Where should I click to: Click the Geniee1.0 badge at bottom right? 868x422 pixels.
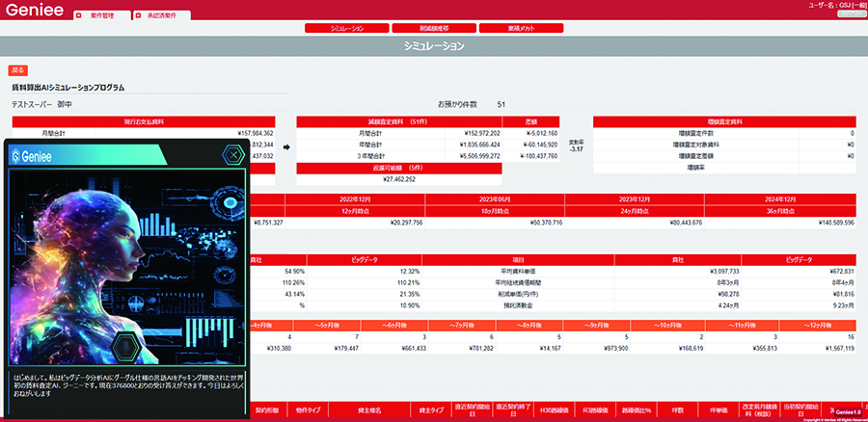[848, 412]
